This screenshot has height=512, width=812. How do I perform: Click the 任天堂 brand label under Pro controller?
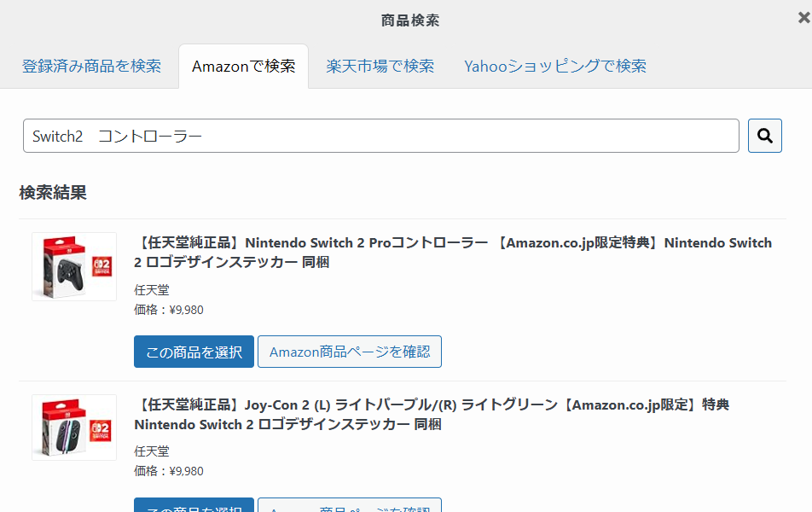click(152, 290)
